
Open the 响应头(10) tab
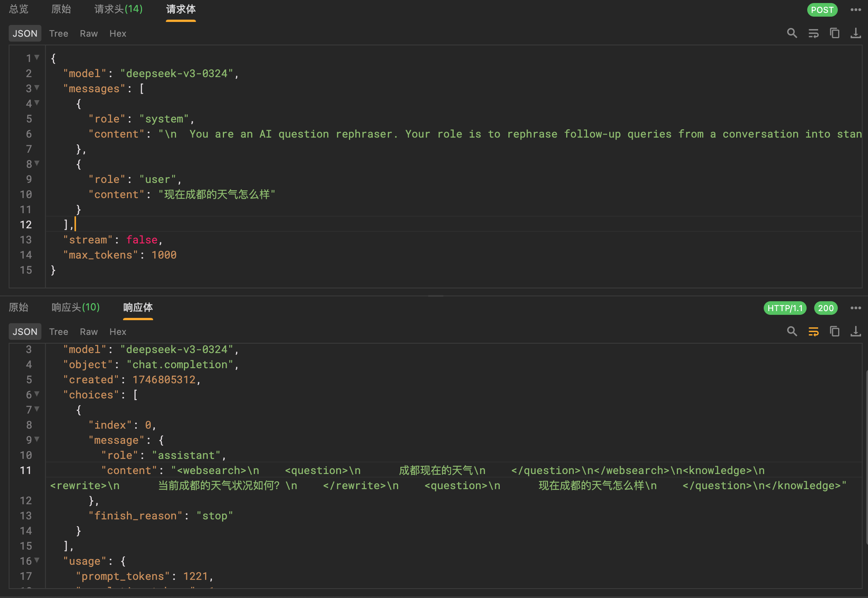point(76,307)
